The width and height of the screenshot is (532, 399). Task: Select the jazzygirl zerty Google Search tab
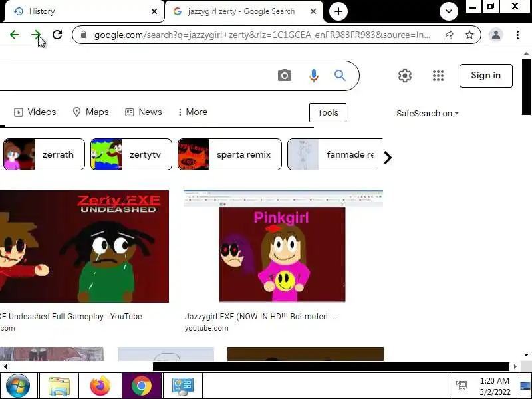243,11
